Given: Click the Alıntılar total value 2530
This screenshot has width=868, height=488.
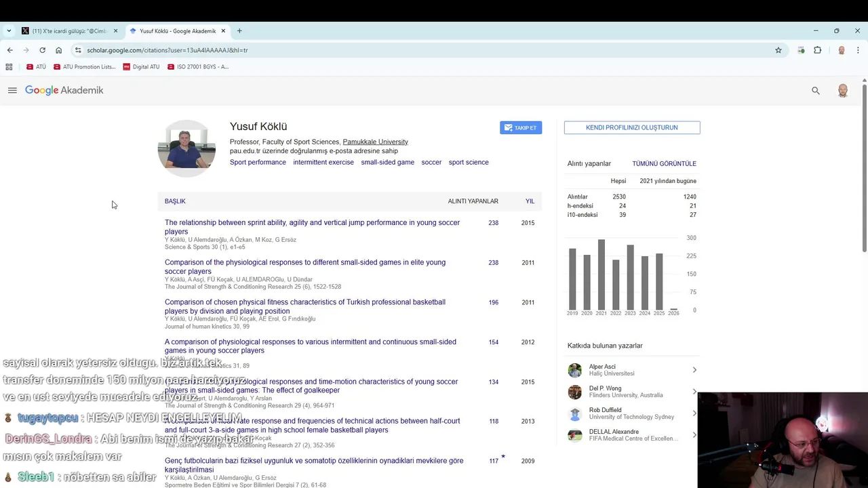Looking at the screenshot, I should pyautogui.click(x=618, y=197).
